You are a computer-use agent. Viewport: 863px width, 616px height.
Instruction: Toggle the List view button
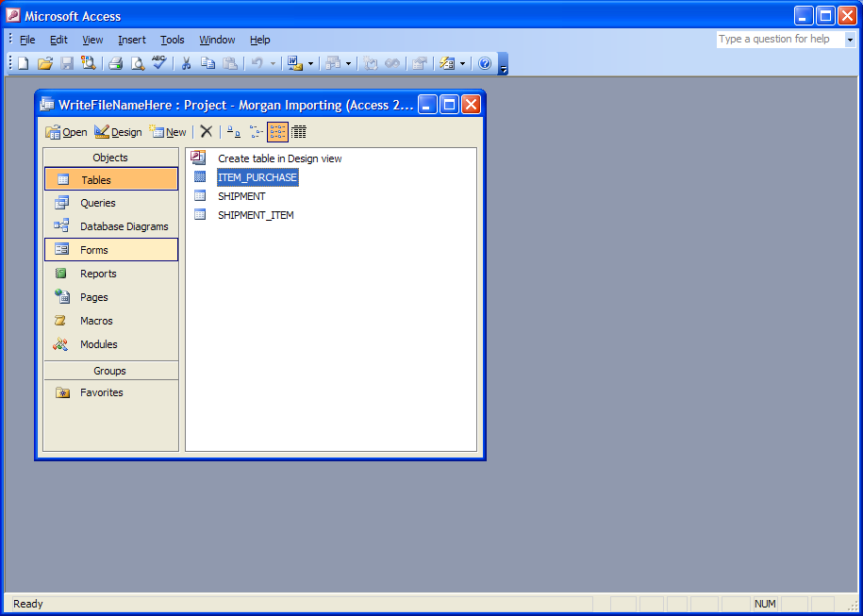277,132
